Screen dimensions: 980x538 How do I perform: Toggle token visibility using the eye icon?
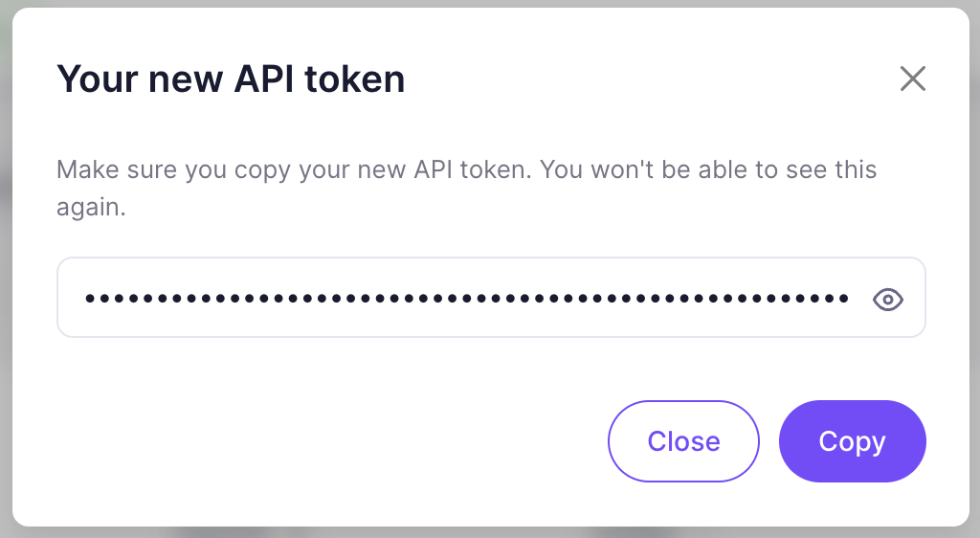click(x=888, y=299)
